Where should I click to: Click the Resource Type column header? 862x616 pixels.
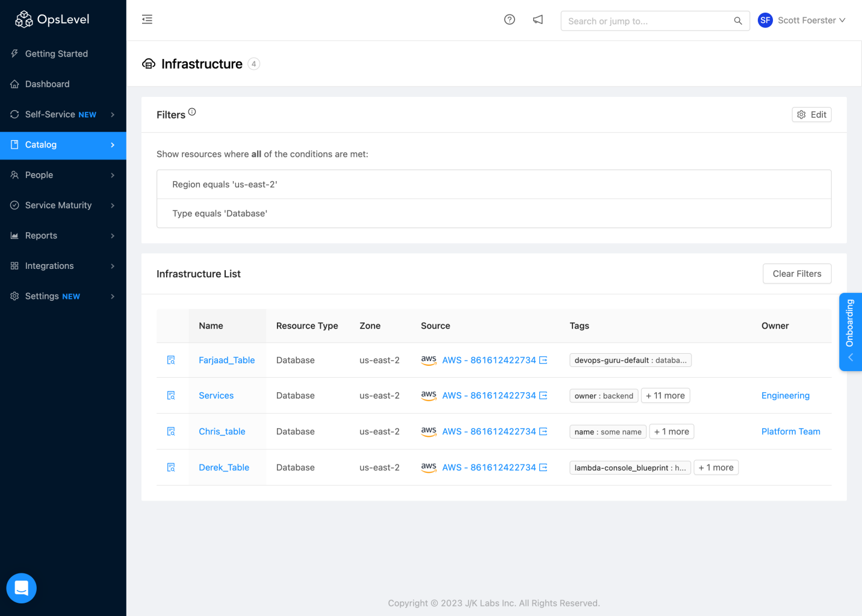[x=307, y=325]
